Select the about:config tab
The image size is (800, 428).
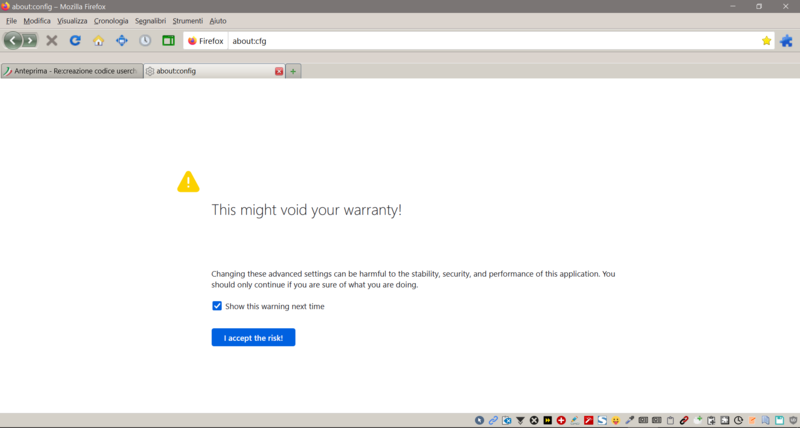214,71
